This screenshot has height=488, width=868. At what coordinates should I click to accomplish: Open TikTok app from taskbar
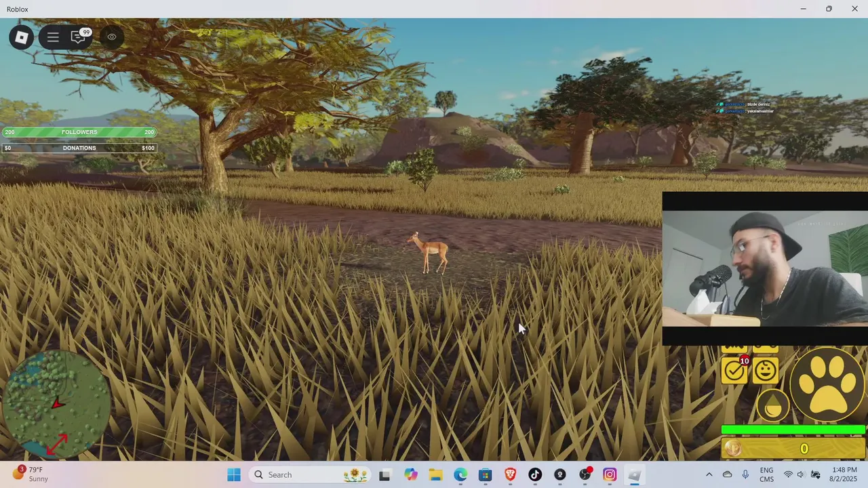coord(535,474)
